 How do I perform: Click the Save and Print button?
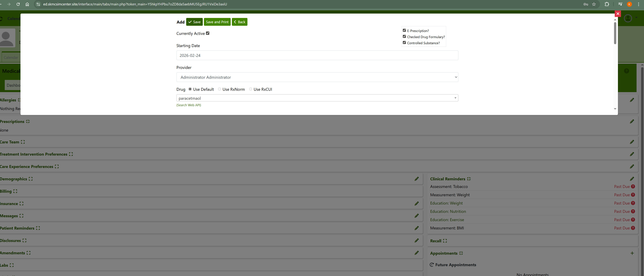click(x=217, y=22)
